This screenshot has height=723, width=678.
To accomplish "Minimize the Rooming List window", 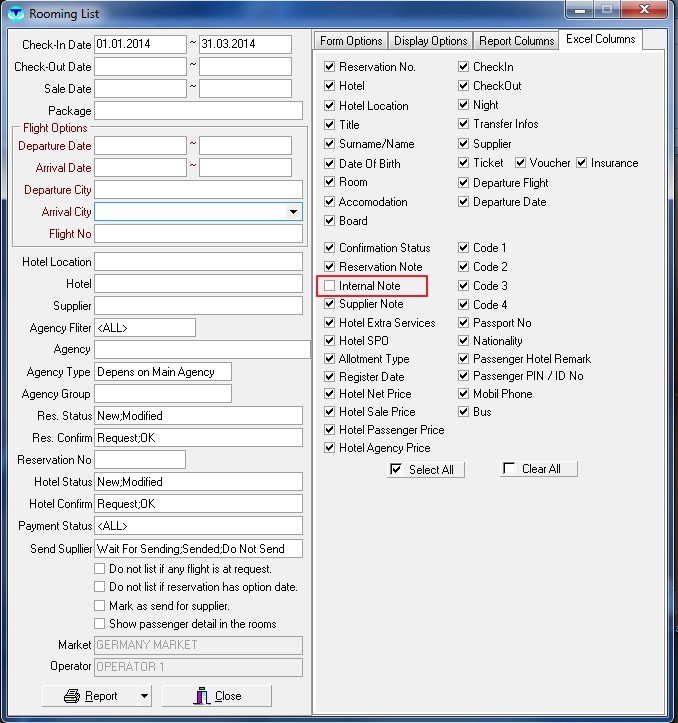I will (578, 11).
